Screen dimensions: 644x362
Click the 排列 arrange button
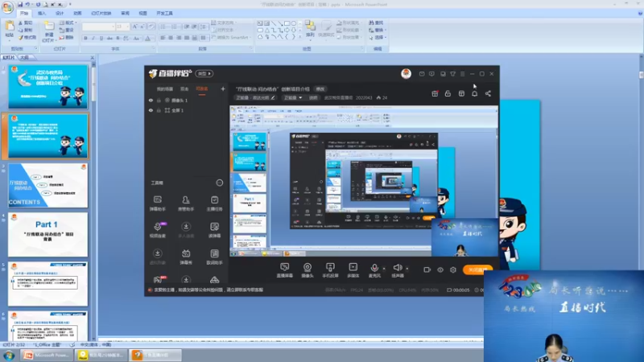point(310,29)
